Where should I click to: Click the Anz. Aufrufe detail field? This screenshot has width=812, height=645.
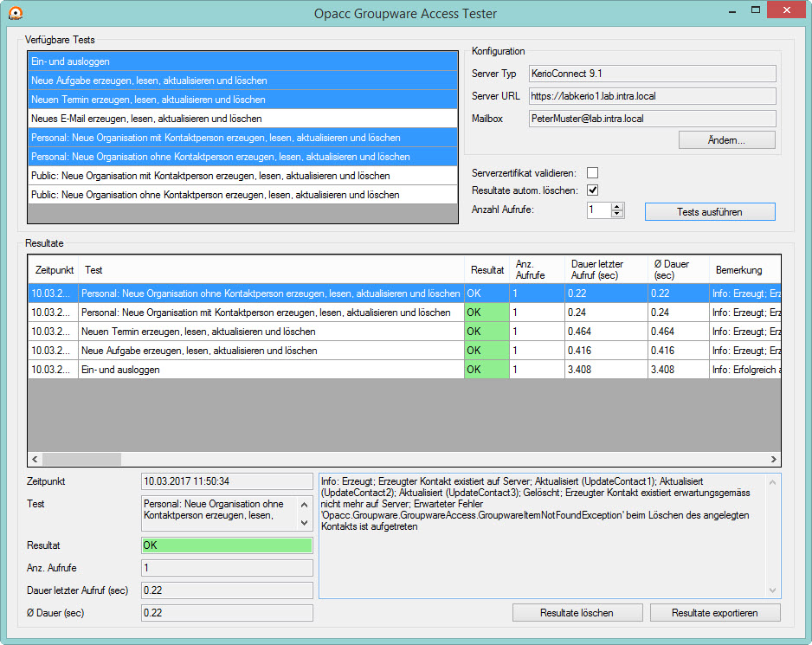tap(227, 568)
